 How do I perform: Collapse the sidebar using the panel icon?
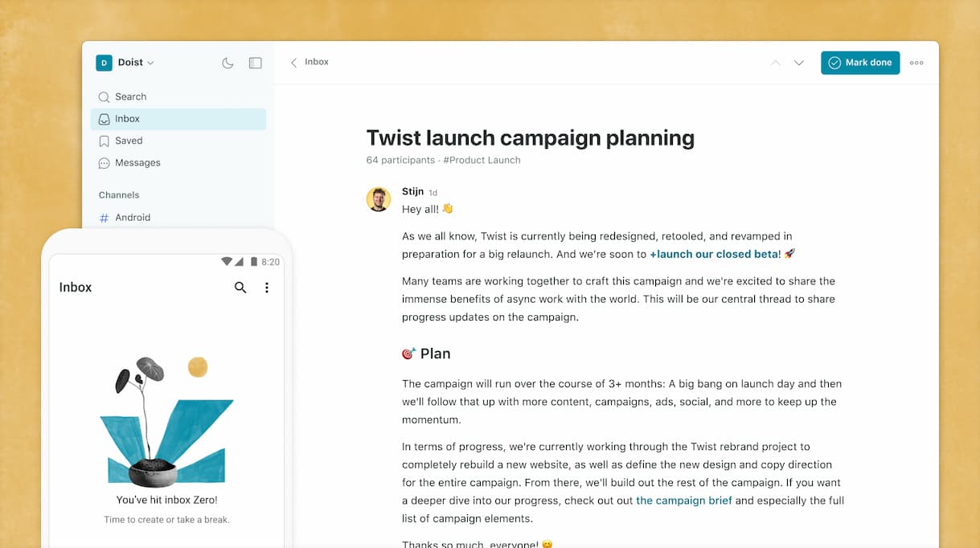coord(255,63)
